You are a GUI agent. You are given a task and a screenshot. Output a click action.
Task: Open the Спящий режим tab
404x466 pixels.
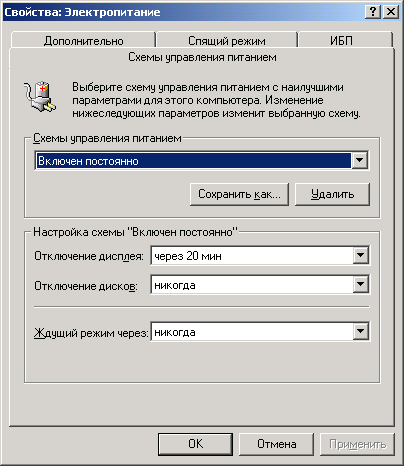point(227,40)
